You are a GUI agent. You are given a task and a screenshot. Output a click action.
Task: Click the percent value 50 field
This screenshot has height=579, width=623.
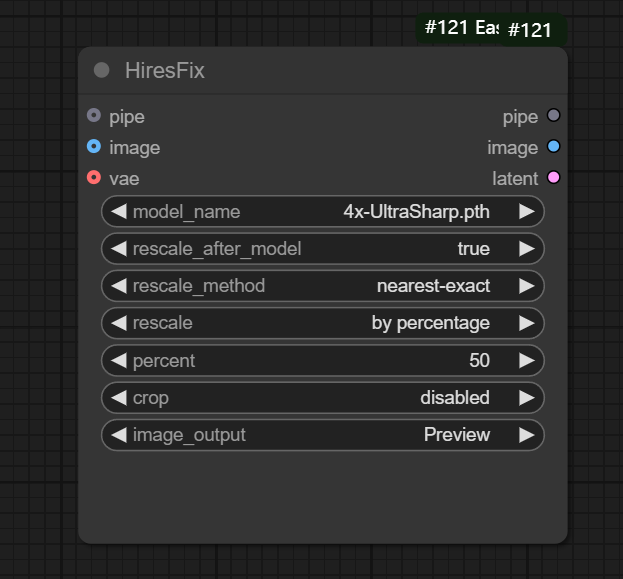coord(479,360)
